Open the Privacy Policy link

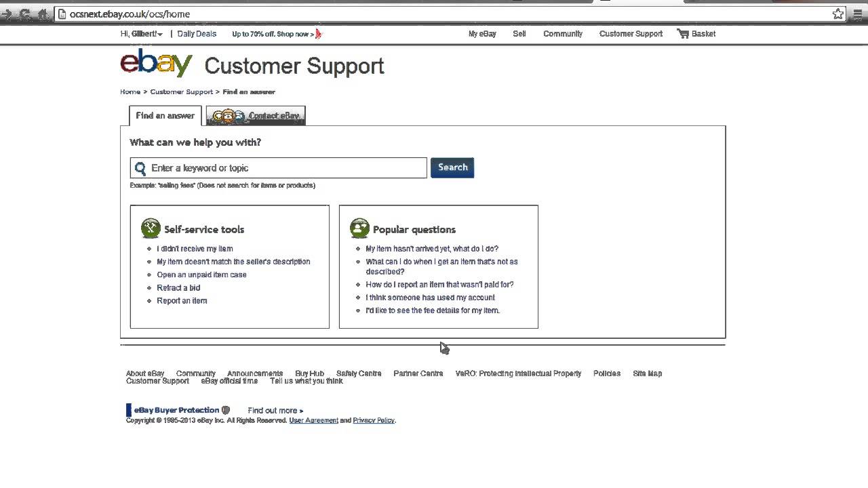tap(374, 420)
